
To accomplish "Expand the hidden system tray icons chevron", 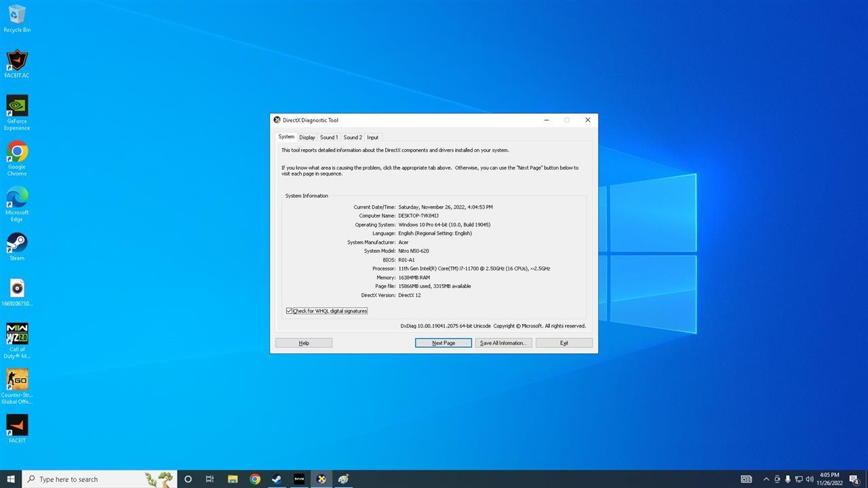I will pyautogui.click(x=766, y=479).
